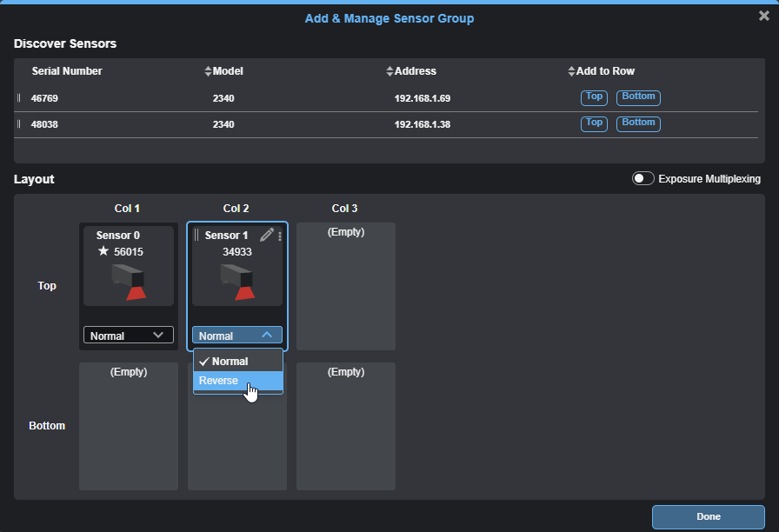Click the empty Col 3 Top slot
This screenshot has height=532, width=779.
click(345, 285)
